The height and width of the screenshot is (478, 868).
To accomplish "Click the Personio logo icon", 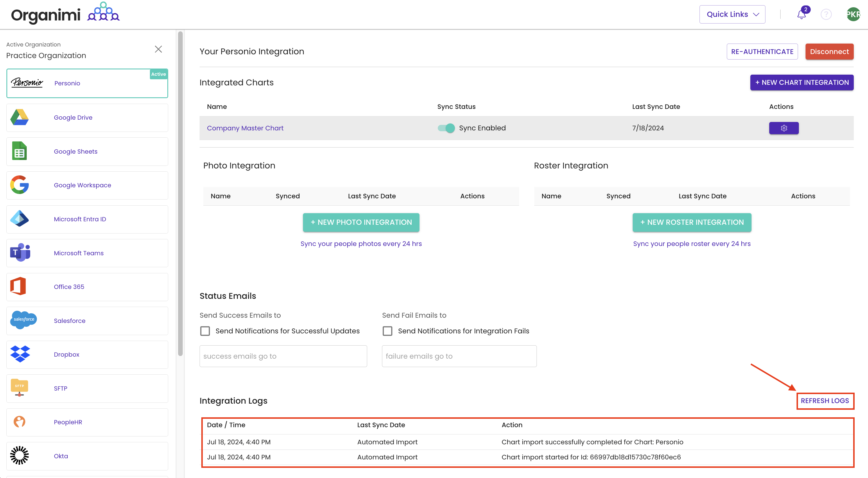I will (x=27, y=82).
